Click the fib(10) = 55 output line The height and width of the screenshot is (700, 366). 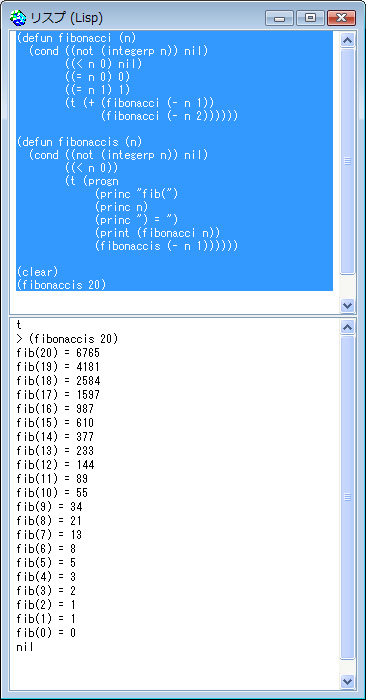click(x=52, y=493)
